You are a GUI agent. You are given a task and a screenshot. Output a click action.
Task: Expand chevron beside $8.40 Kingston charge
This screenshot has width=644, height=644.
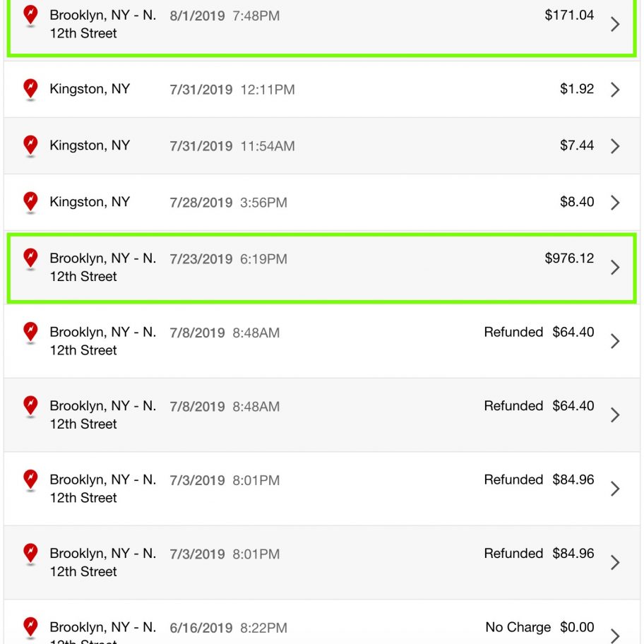(x=615, y=203)
